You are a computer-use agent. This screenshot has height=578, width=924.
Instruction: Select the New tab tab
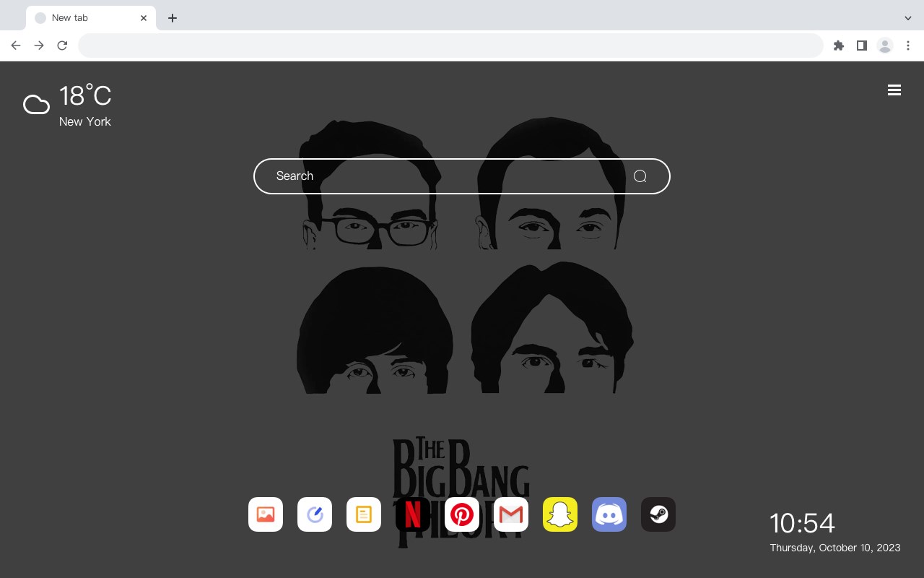(91, 18)
